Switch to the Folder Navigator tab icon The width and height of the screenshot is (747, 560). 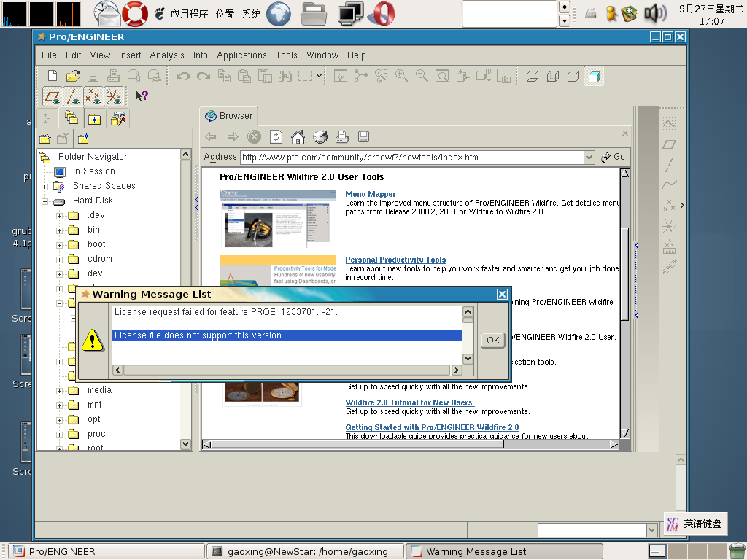[x=71, y=117]
